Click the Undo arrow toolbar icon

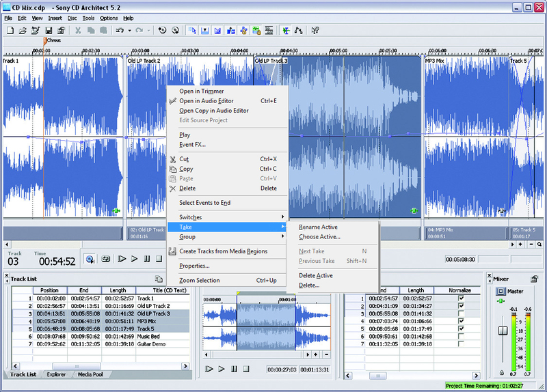(x=120, y=31)
